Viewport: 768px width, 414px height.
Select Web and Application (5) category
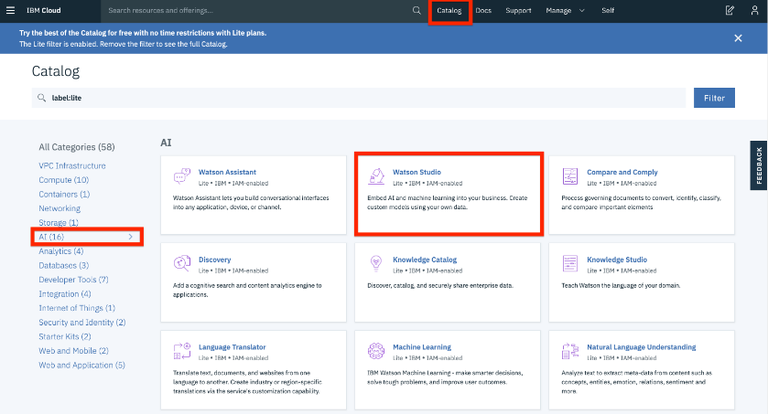[82, 365]
